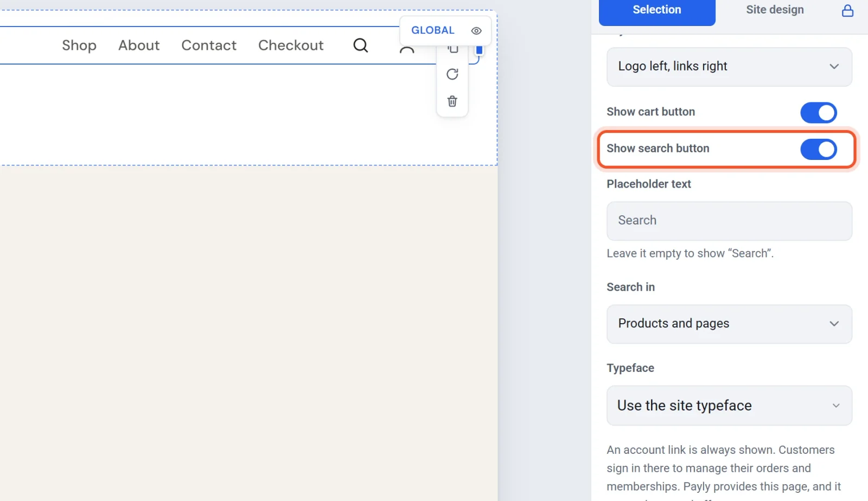Click the search magnifier icon in header

click(361, 46)
